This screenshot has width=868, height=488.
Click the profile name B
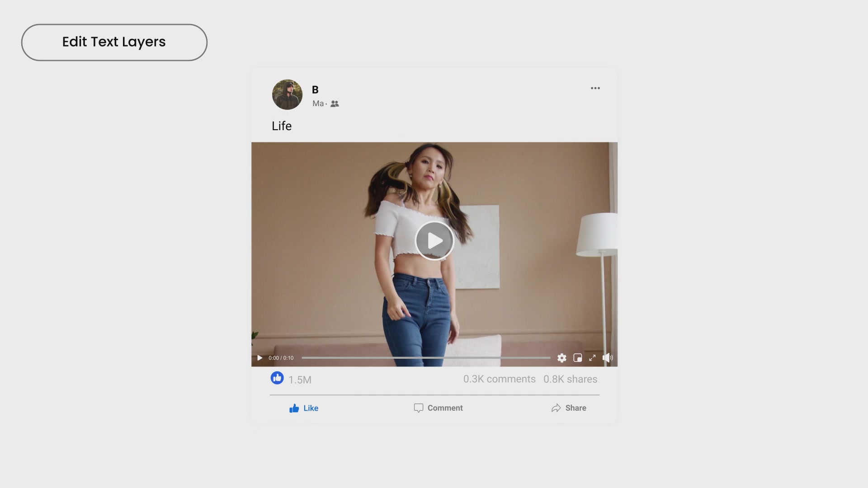315,90
